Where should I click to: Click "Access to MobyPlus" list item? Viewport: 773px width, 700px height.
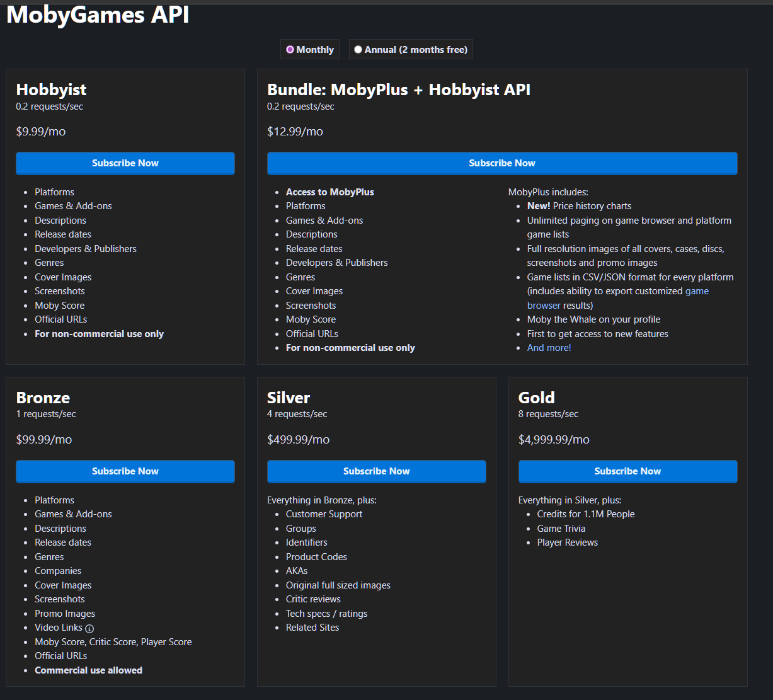pyautogui.click(x=329, y=192)
